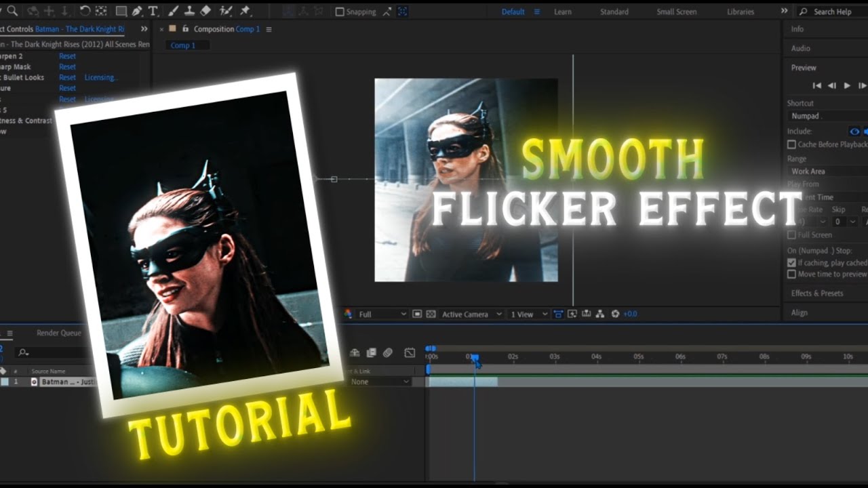
Task: Reset the Sharp Mask effect
Action: (x=67, y=67)
